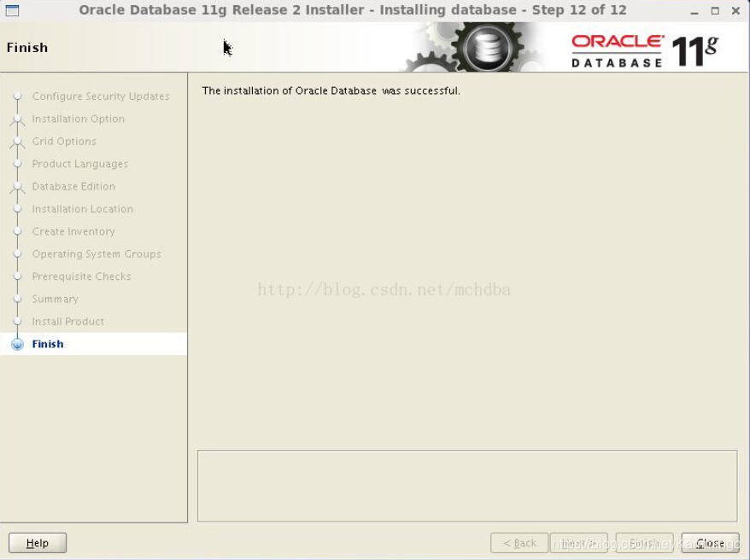Select the Operating System Groups step
The height and width of the screenshot is (560, 750).
pyautogui.click(x=97, y=254)
